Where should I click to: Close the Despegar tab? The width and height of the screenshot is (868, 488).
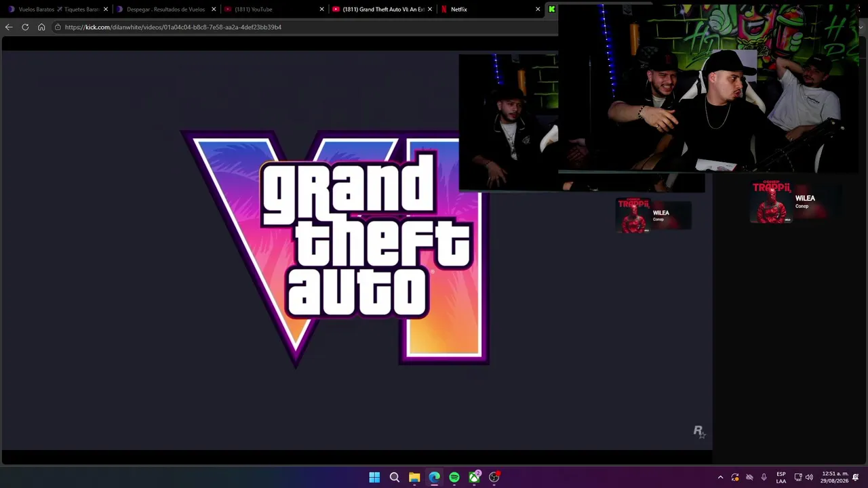click(214, 9)
